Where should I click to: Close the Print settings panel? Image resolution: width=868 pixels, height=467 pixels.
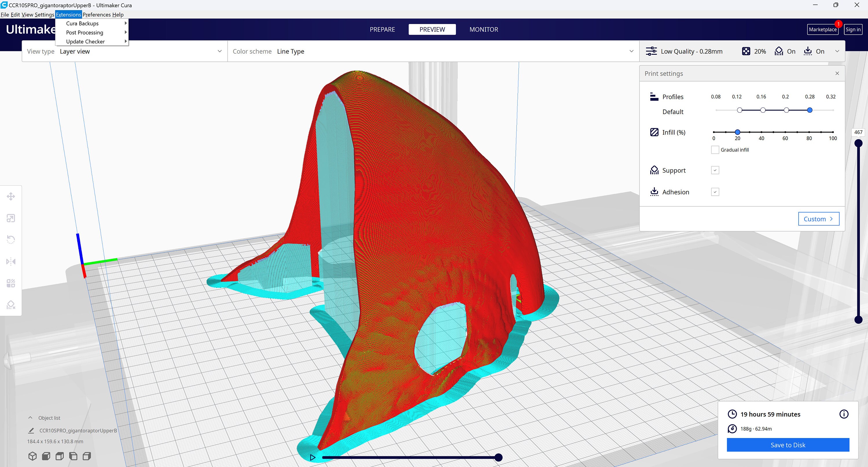[837, 73]
